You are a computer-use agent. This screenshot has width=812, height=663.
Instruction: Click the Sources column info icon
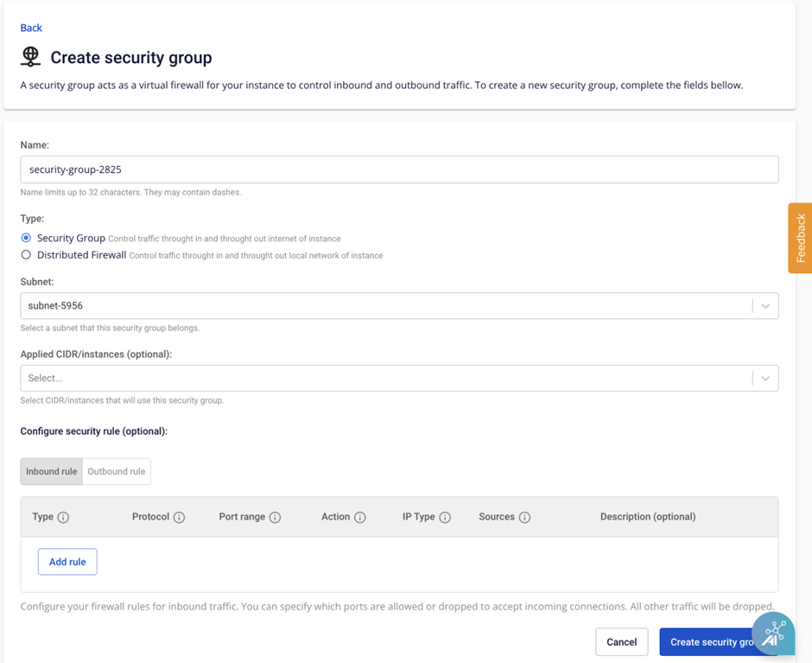(x=524, y=518)
